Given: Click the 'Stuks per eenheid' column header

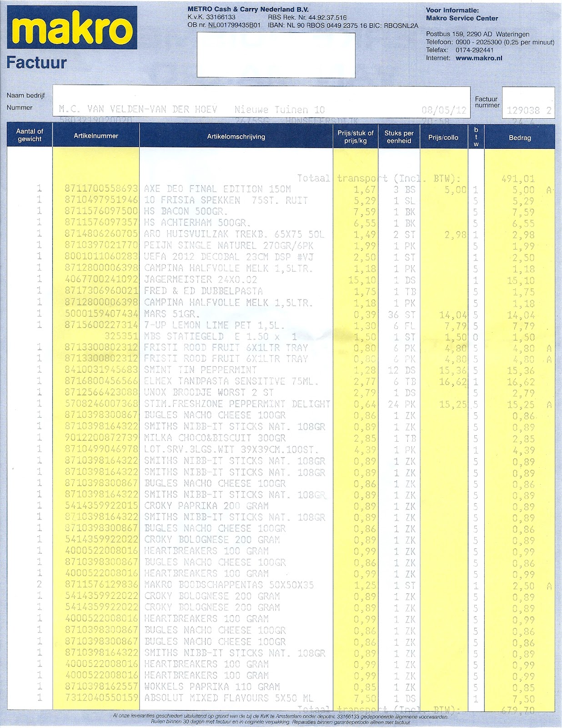Looking at the screenshot, I should coord(399,137).
